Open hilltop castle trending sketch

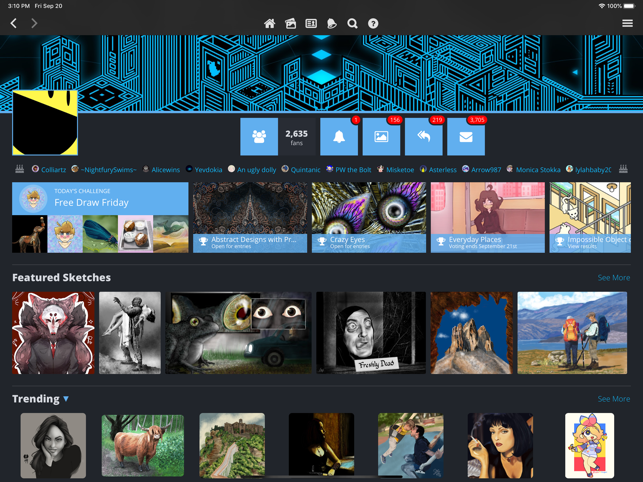coord(232,445)
